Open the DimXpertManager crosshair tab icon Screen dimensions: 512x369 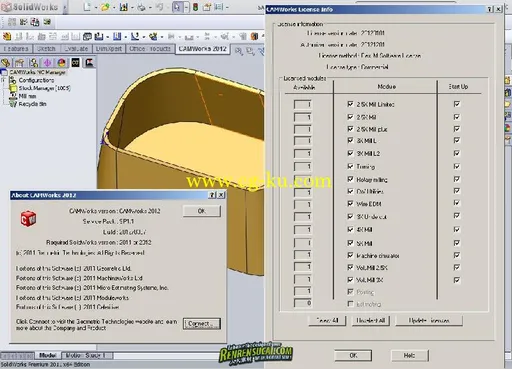pyautogui.click(x=48, y=63)
